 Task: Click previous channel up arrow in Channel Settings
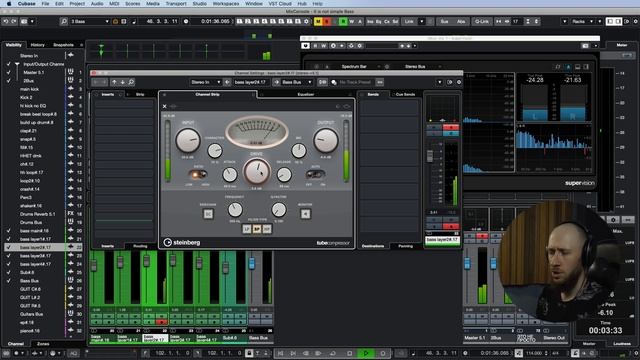pos(114,82)
